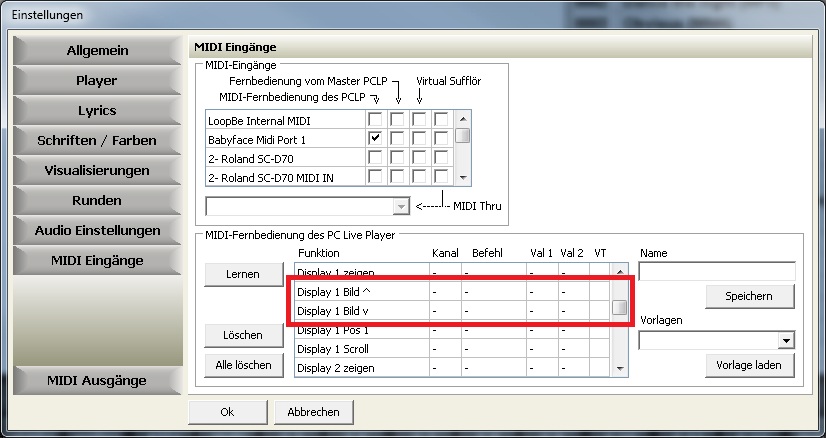This screenshot has width=826, height=438.
Task: Open Schriften / Farben settings
Action: (97, 140)
